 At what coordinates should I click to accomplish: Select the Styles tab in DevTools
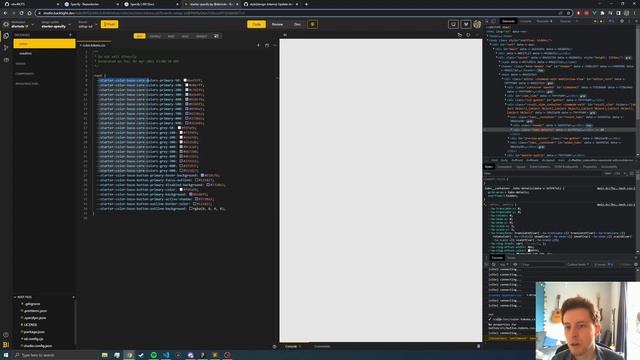coord(489,167)
